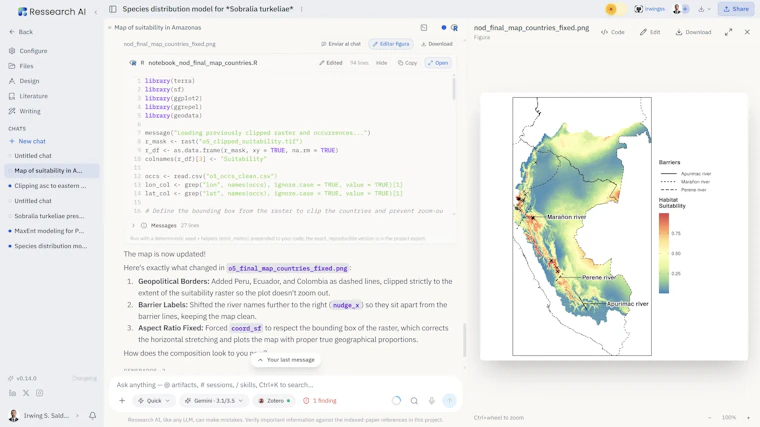Activate the microphone voice input
The width and height of the screenshot is (760, 427).
(x=431, y=401)
